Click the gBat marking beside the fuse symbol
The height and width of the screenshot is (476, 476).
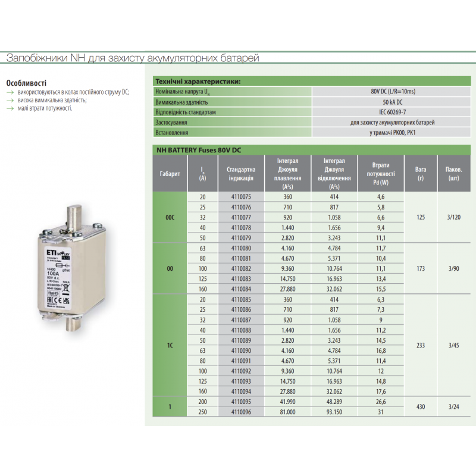[67, 270]
